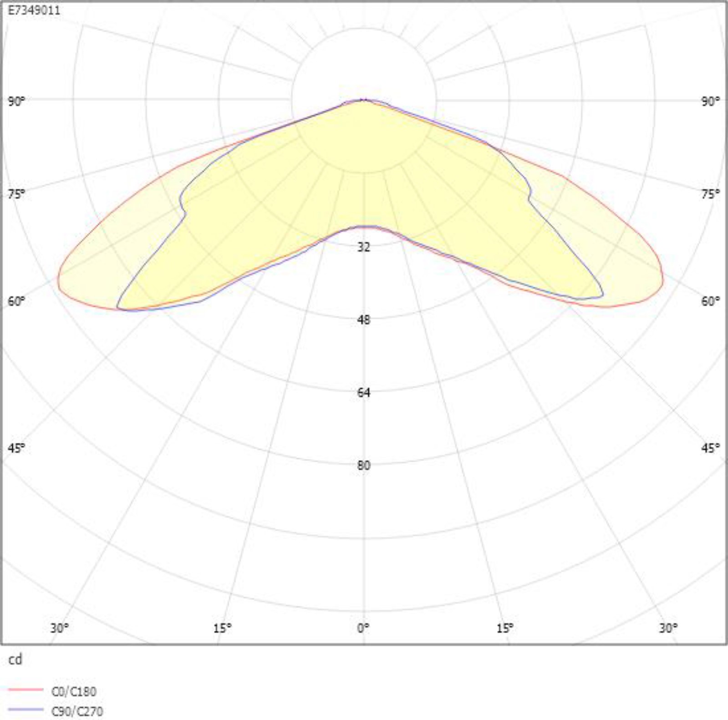Viewport: 728px width, 720px height.
Task: Click the 32 intensity ring label
Action: pyautogui.click(x=363, y=247)
